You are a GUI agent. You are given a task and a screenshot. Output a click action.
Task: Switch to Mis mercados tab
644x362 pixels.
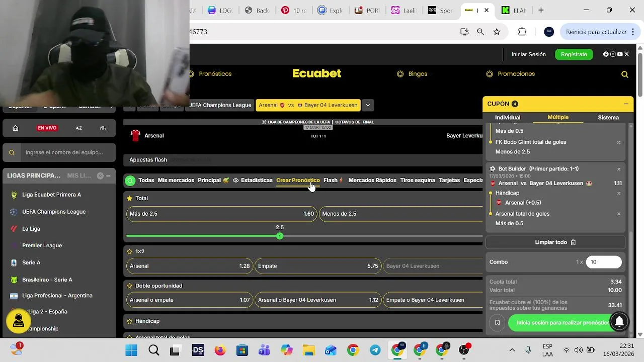[x=176, y=180]
